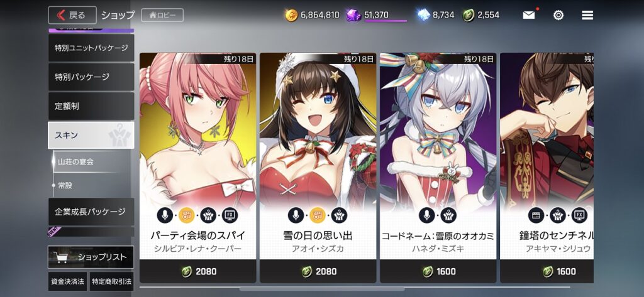Screen dimensions: 644x297
Task: Click the horizontal scrollbar below skin cards
Action: click(355, 288)
